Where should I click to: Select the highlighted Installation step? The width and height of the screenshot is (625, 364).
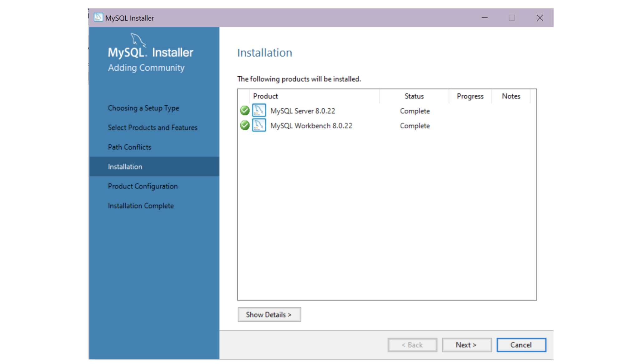point(154,166)
